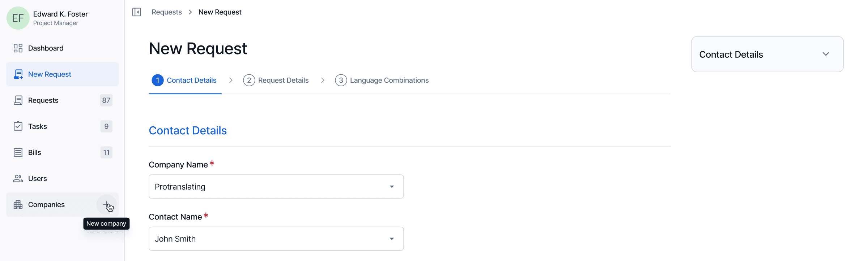The height and width of the screenshot is (261, 868).
Task: Go to step 2 Request Details
Action: [x=276, y=80]
